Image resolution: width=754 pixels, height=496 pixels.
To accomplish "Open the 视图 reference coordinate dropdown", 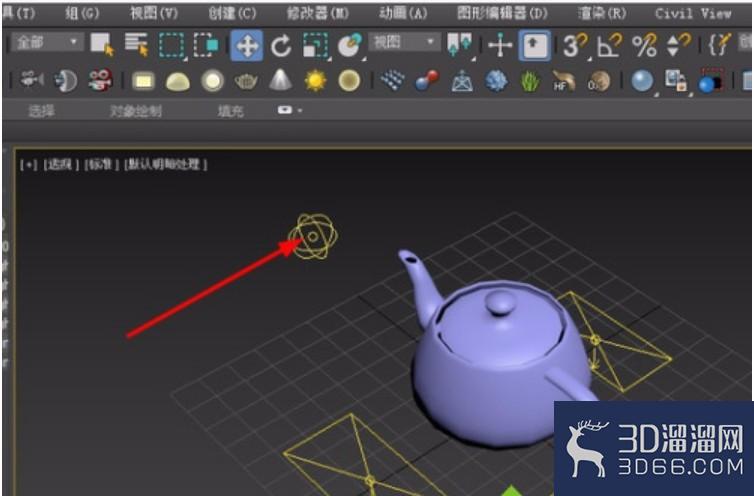I will pyautogui.click(x=404, y=42).
